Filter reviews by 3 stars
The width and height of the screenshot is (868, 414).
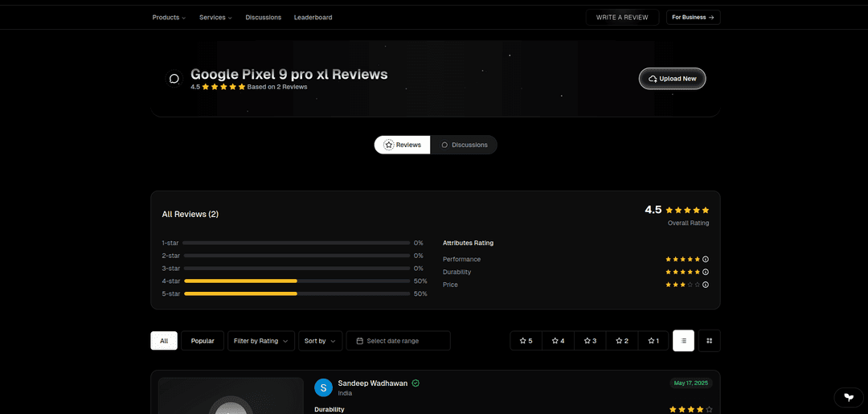pos(590,341)
